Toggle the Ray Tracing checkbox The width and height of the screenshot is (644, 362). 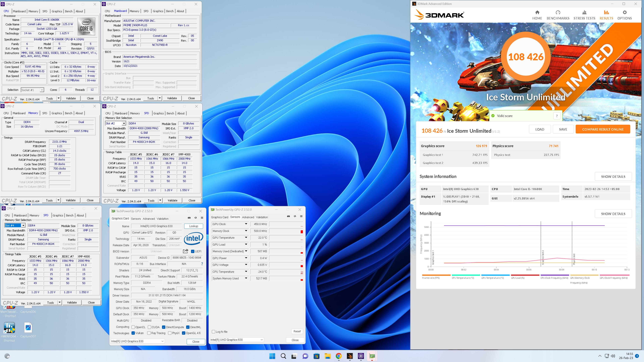(149, 333)
